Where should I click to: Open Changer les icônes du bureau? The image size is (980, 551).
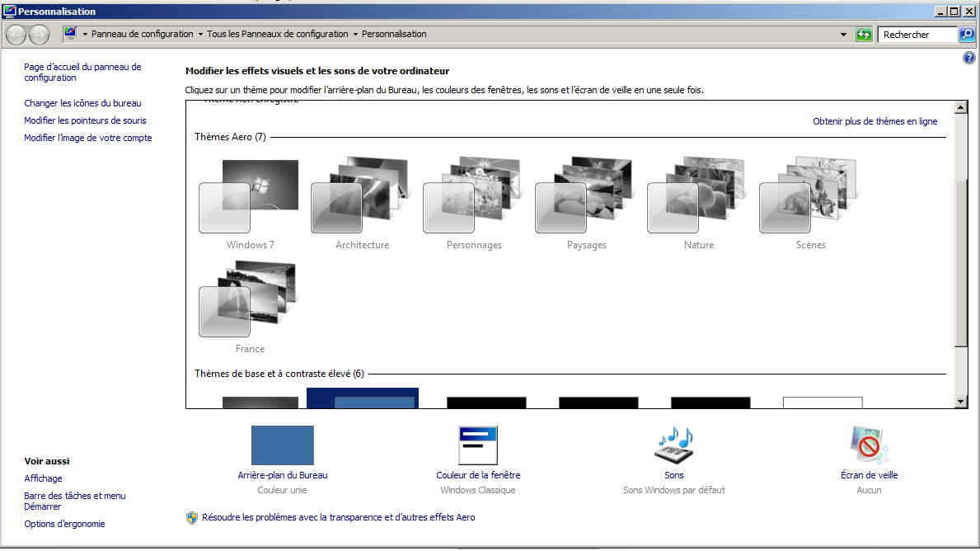coord(82,103)
